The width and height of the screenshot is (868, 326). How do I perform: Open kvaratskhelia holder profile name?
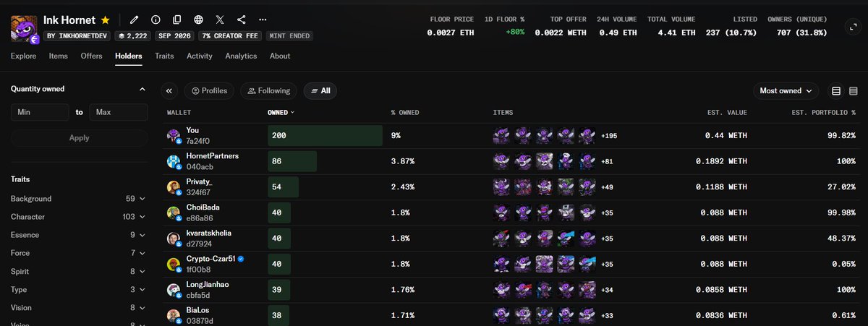(x=210, y=233)
